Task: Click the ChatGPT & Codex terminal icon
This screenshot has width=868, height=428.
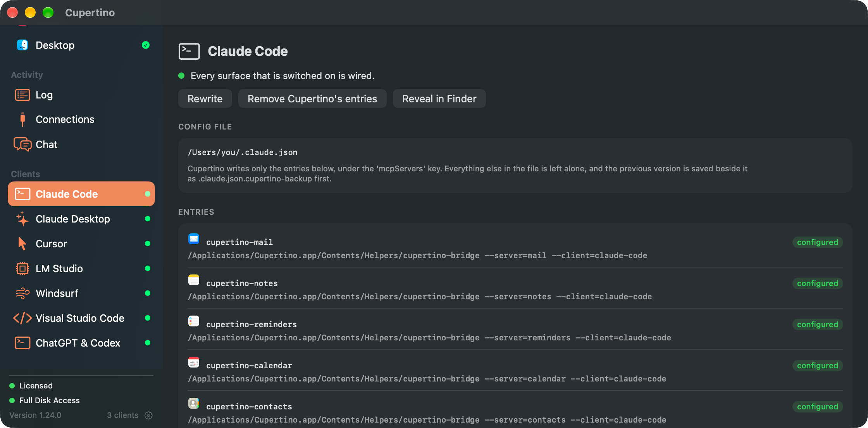Action: (22, 343)
